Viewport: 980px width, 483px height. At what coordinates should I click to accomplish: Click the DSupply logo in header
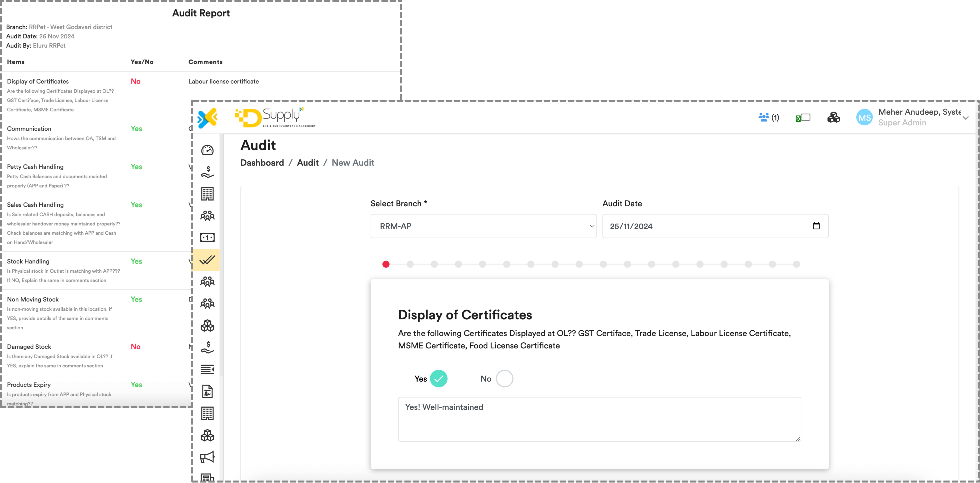coord(275,118)
